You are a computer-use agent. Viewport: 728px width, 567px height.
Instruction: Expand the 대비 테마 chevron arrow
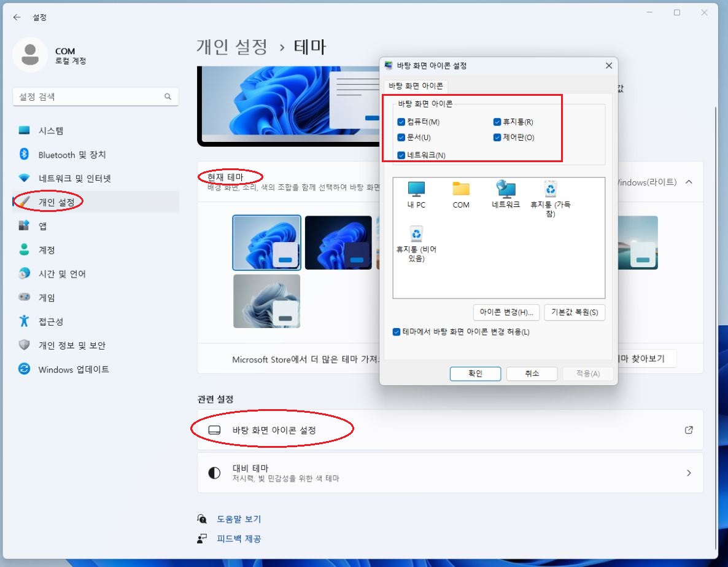(x=689, y=473)
